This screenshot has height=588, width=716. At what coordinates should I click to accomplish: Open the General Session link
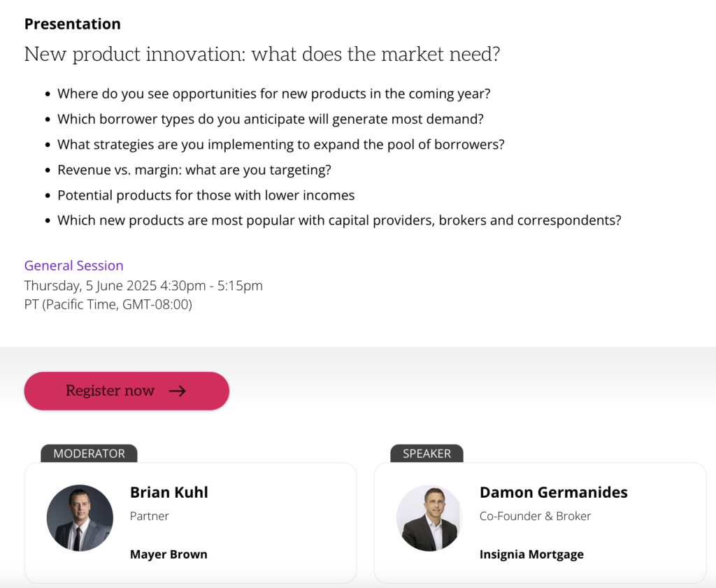(x=73, y=266)
